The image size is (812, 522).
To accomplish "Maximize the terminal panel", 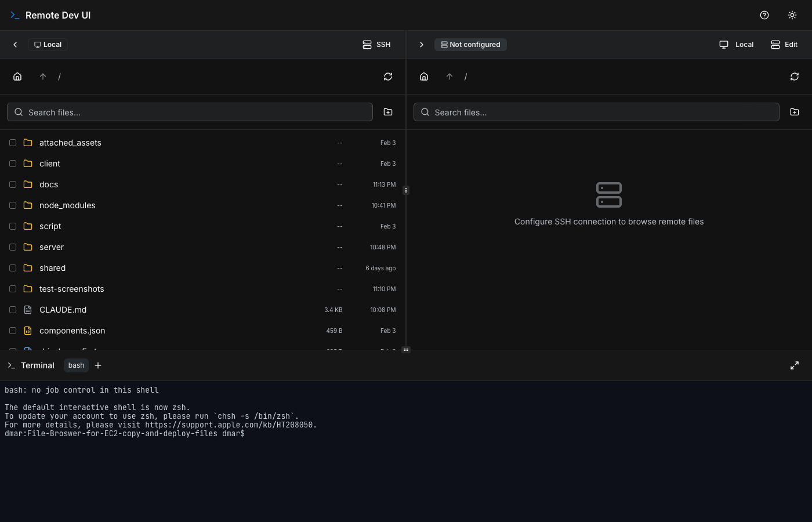I will coord(795,365).
